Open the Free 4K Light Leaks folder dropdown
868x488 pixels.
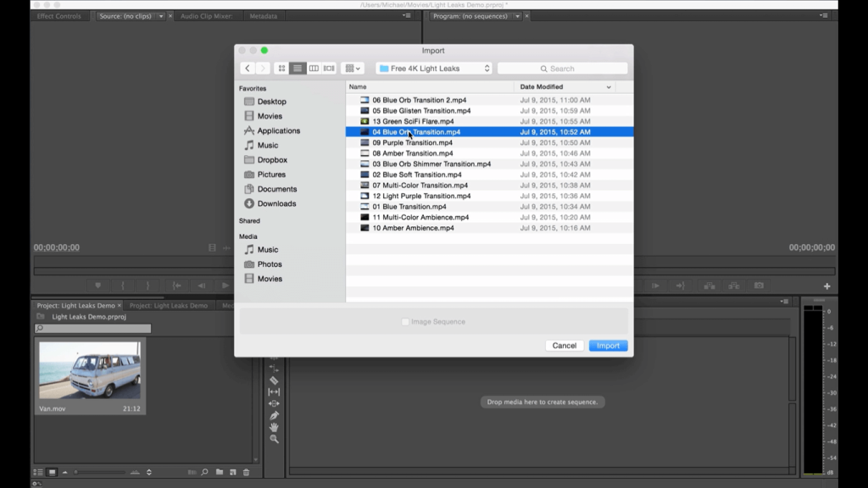434,69
